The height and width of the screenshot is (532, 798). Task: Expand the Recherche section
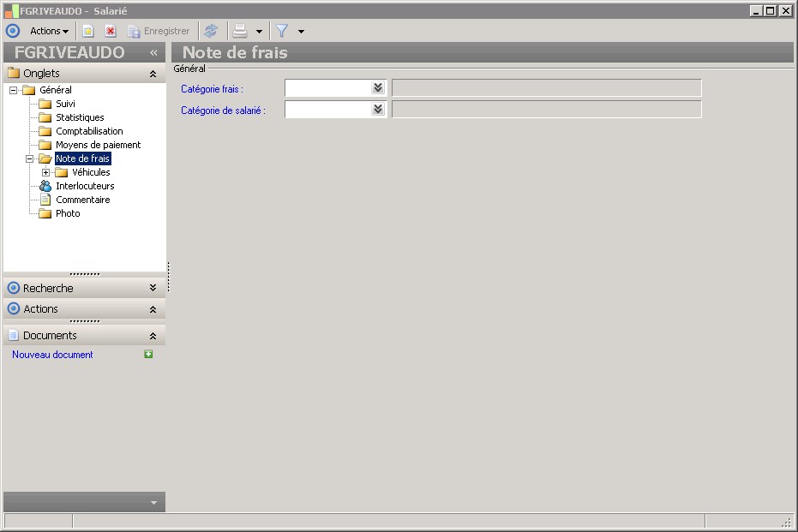coord(153,288)
